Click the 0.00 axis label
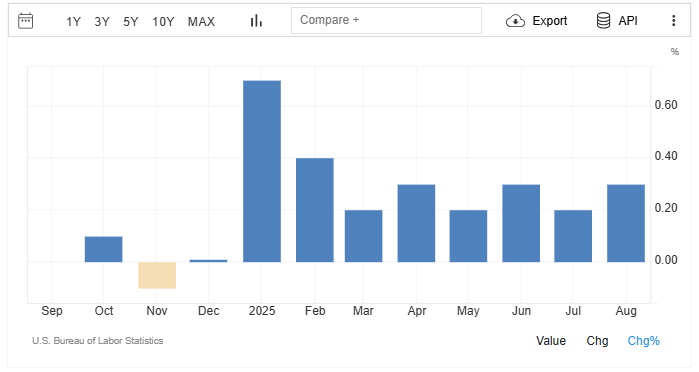This screenshot has width=699, height=372. (666, 260)
